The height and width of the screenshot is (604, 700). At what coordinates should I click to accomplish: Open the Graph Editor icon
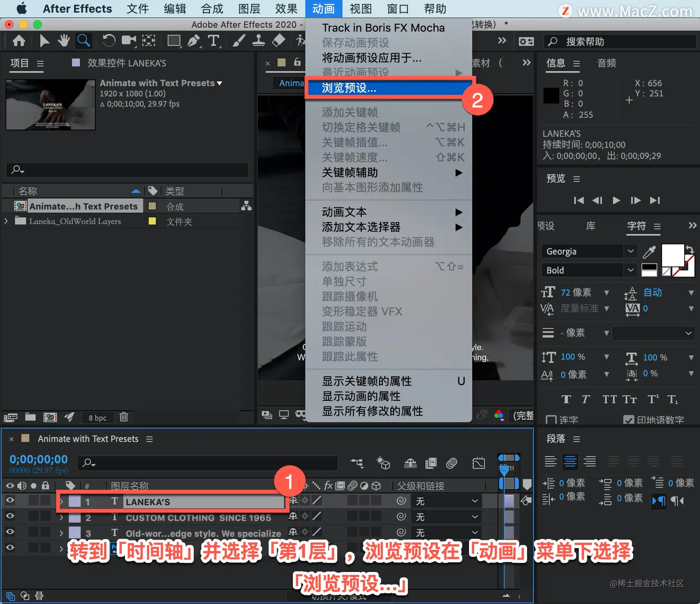coord(479,463)
